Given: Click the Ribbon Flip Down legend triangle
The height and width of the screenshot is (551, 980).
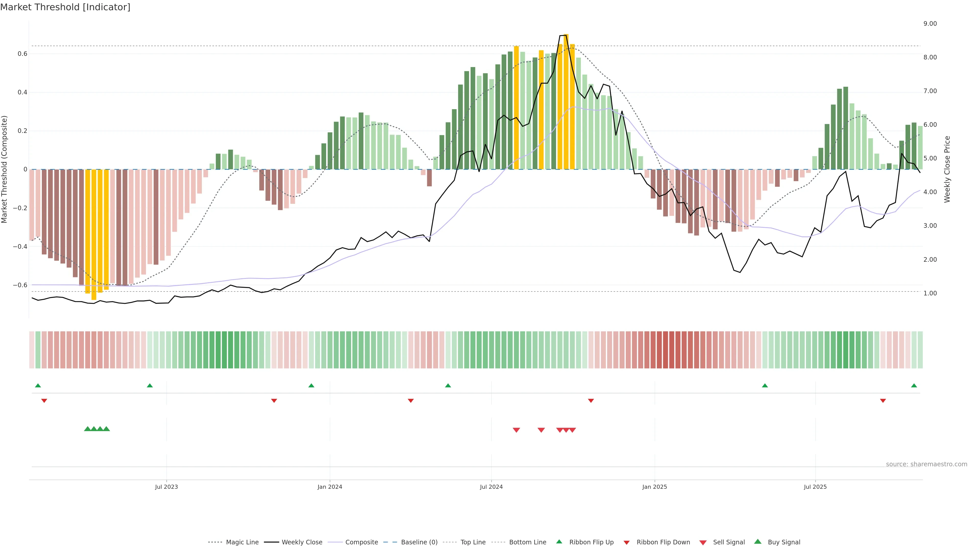Looking at the screenshot, I should [626, 542].
